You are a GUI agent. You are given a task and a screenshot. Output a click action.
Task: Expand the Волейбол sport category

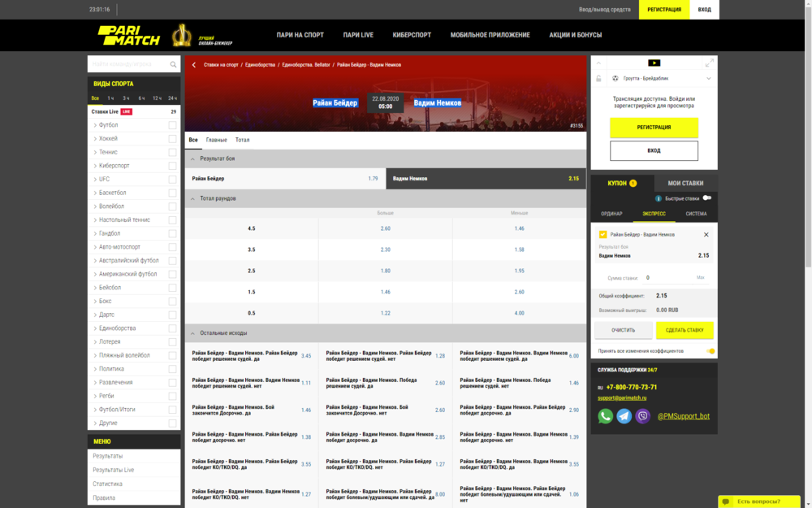(95, 206)
